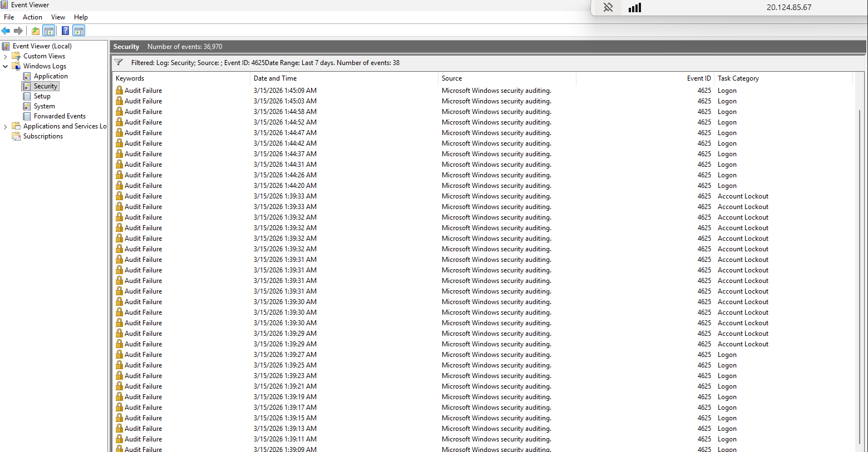Click the filter funnel icon above the event list
Screen dimensions: 868x452
[x=119, y=62]
